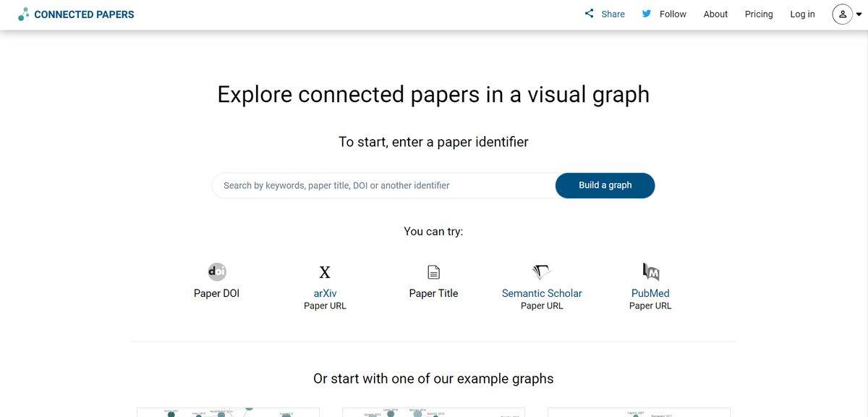Click the Build a graph button
868x417 pixels.
coord(605,185)
